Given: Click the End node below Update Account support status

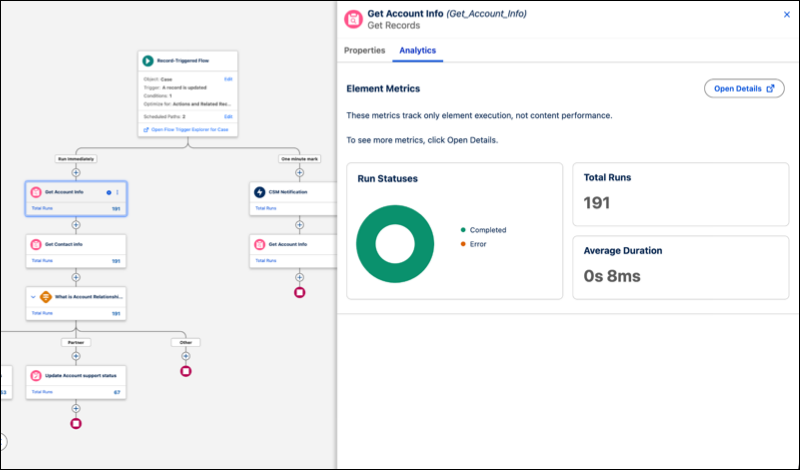Looking at the screenshot, I should pos(76,424).
